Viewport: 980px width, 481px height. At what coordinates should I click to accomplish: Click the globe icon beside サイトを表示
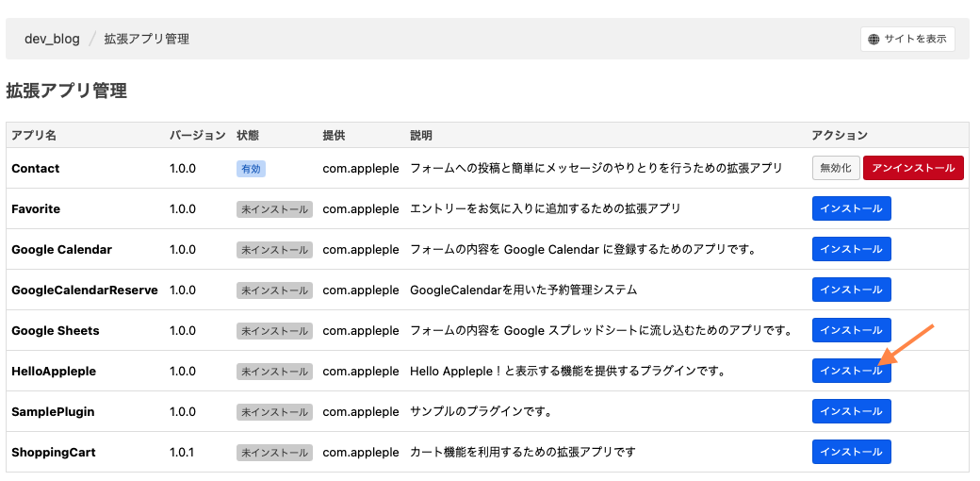click(x=874, y=40)
